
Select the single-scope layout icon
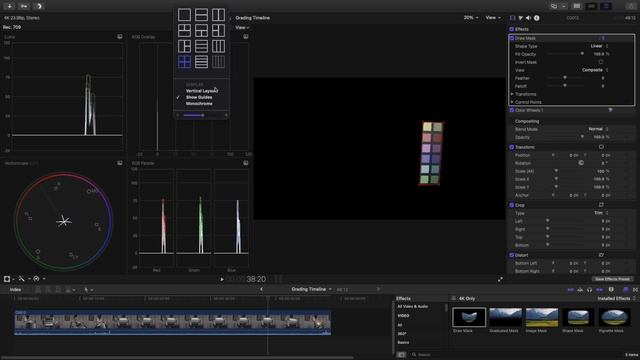(184, 15)
